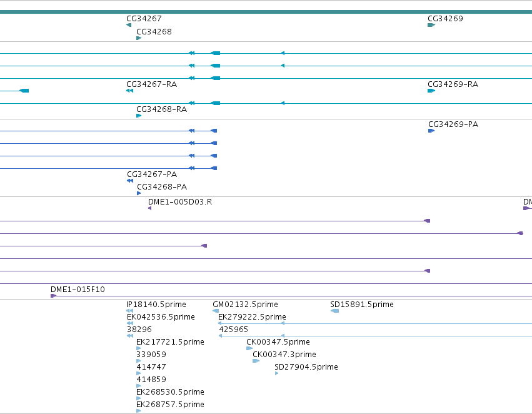Click the 414859 arrow glyph
The image size is (532, 414).
tap(138, 386)
